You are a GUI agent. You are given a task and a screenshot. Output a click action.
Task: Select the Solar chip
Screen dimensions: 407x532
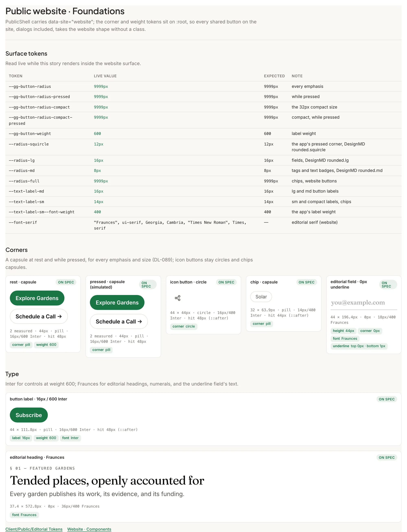click(x=261, y=297)
